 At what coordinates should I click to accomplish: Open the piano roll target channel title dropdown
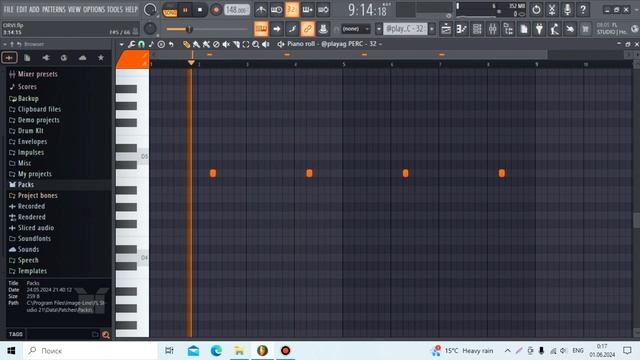[334, 44]
